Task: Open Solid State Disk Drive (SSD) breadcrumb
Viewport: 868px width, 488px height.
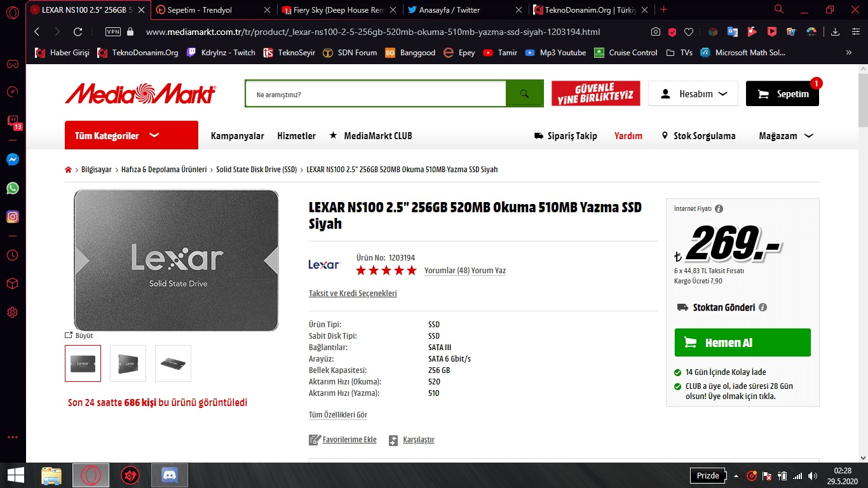Action: coord(257,170)
